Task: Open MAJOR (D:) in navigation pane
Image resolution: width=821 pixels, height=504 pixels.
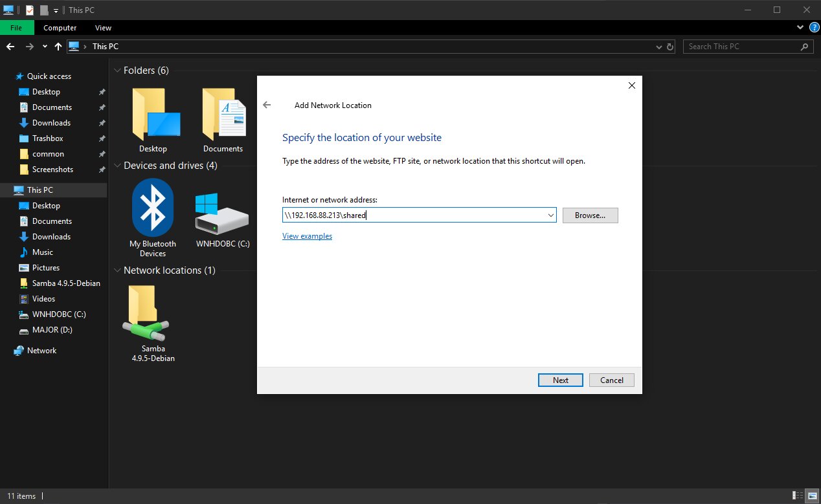Action: [x=52, y=330]
